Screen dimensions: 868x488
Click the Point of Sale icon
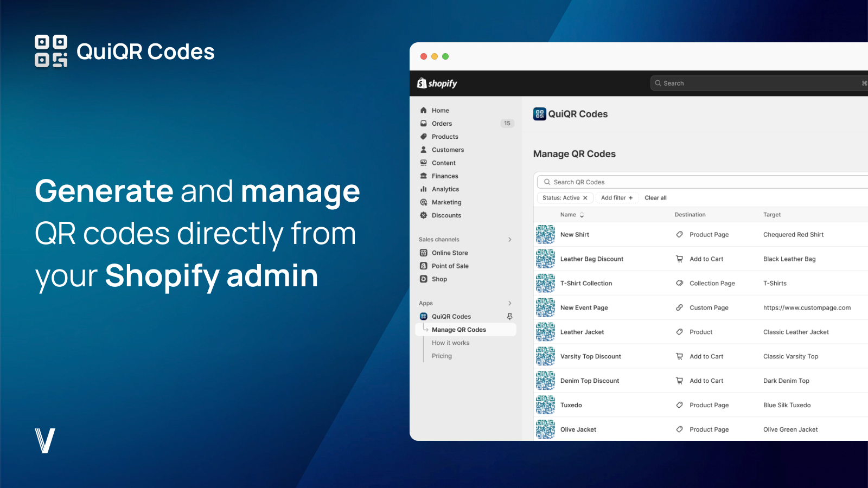click(x=424, y=266)
